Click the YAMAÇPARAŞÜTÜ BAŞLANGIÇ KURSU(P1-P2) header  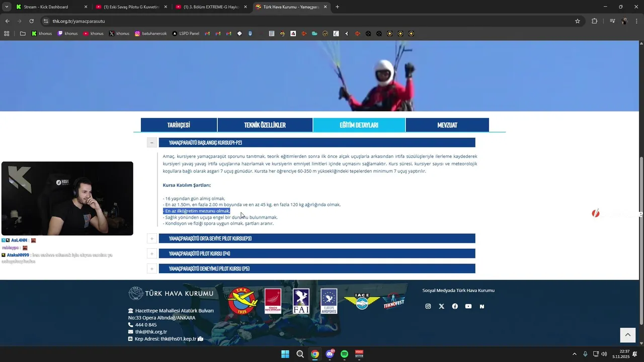[317, 143]
